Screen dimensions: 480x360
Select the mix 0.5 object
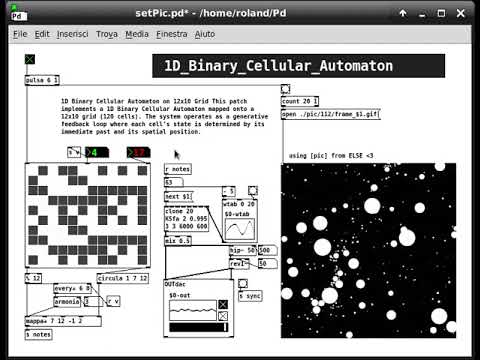tap(178, 241)
